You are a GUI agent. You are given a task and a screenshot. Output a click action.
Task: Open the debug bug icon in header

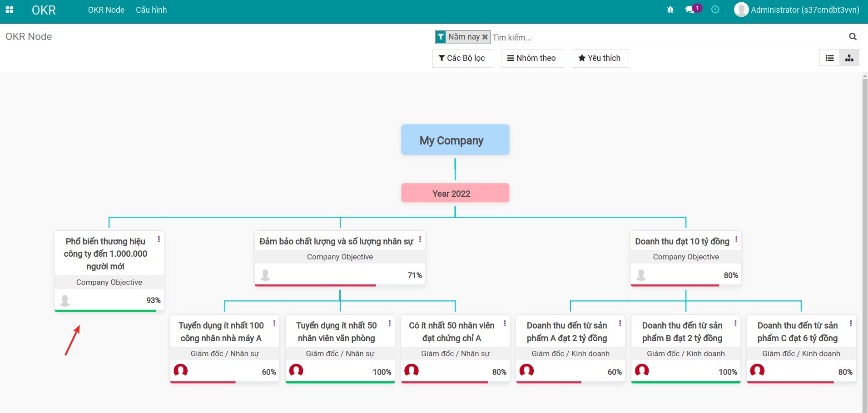670,10
